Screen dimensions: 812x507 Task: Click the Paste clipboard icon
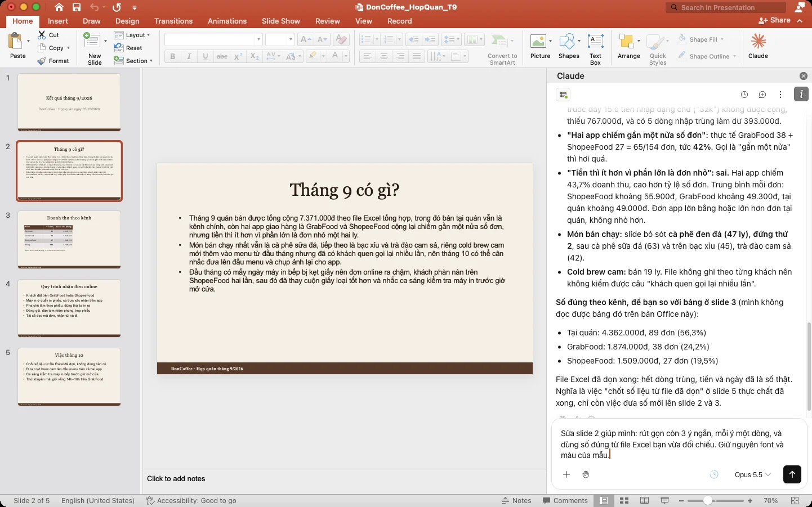coord(15,41)
